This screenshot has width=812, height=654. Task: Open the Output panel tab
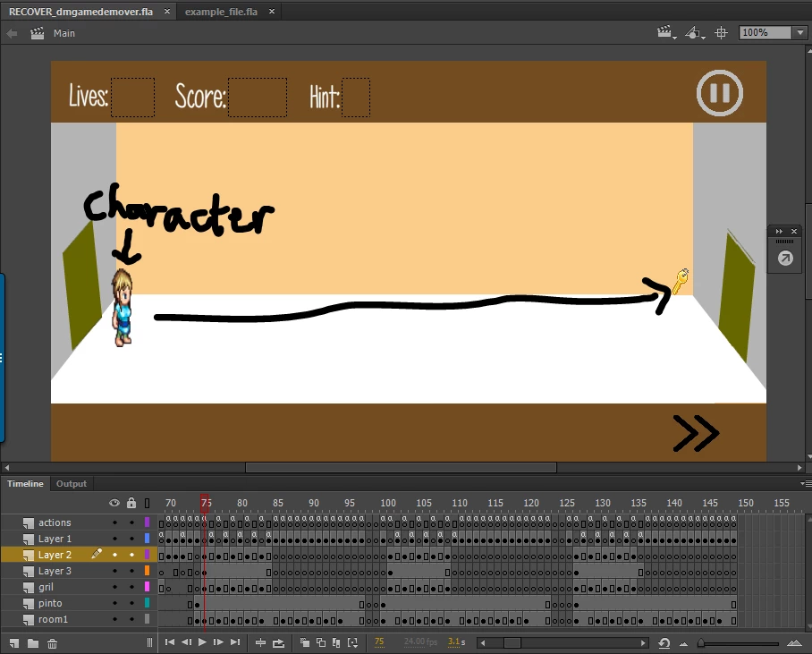click(72, 483)
